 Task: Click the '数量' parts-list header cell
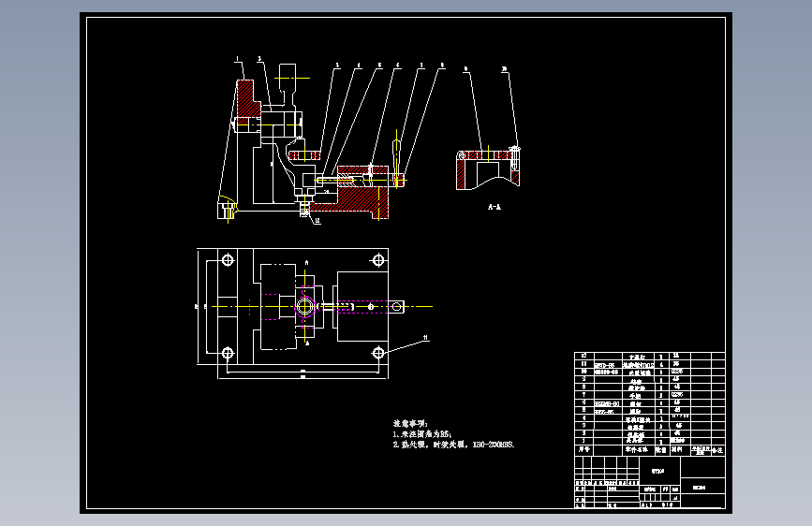(x=661, y=450)
